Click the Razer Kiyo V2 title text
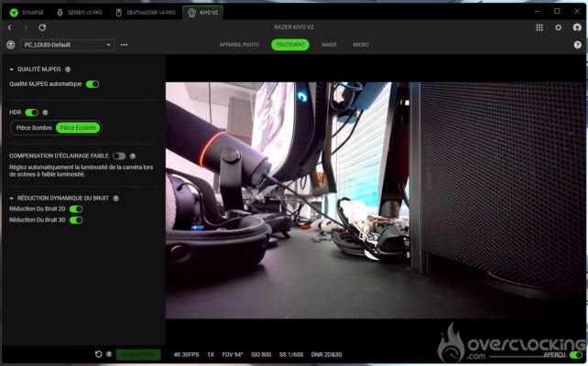 pos(294,27)
